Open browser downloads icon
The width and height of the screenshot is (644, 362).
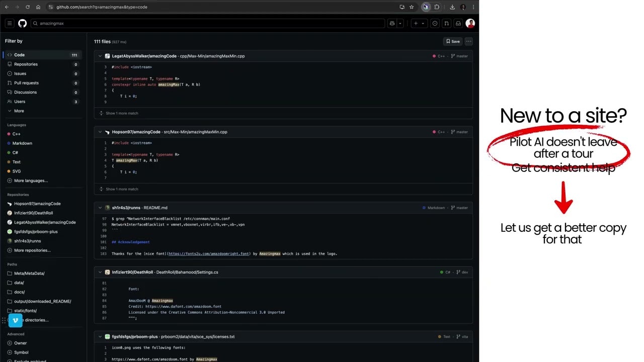coord(452,7)
